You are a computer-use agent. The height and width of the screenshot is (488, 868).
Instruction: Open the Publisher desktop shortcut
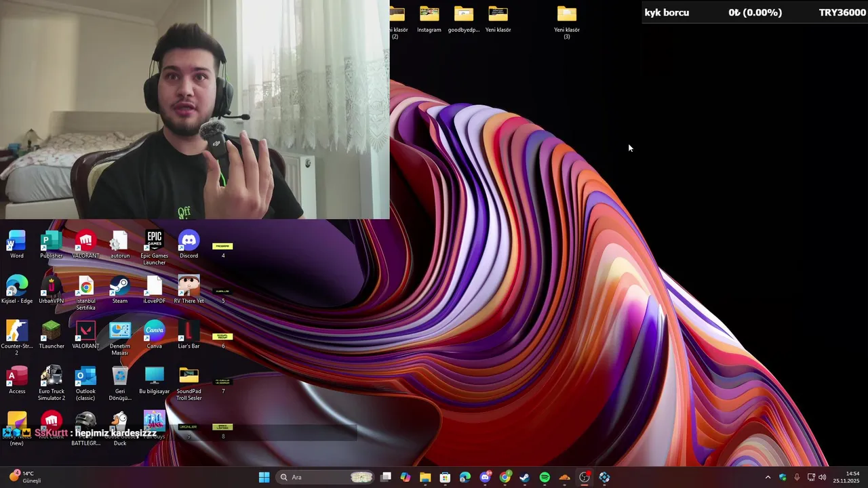click(x=52, y=245)
